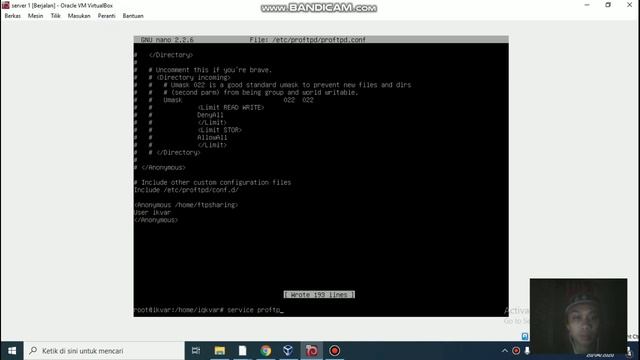The height and width of the screenshot is (360, 640).
Task: Click the 'service proftp' command line
Action: [209, 310]
